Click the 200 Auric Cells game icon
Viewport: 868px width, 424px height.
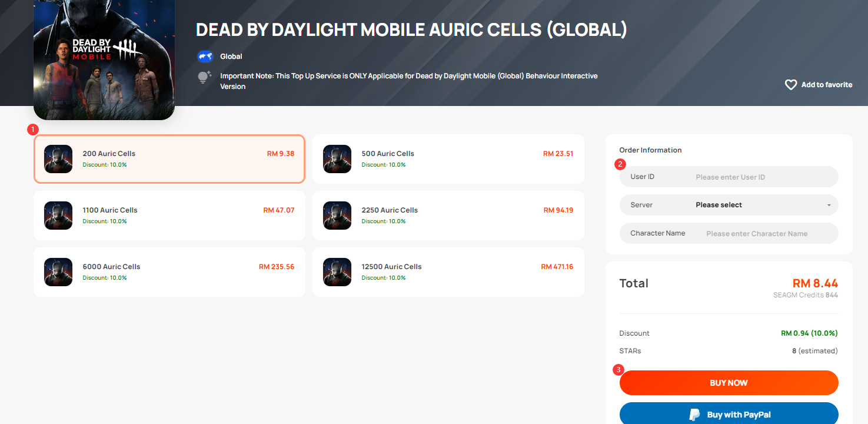[58, 159]
